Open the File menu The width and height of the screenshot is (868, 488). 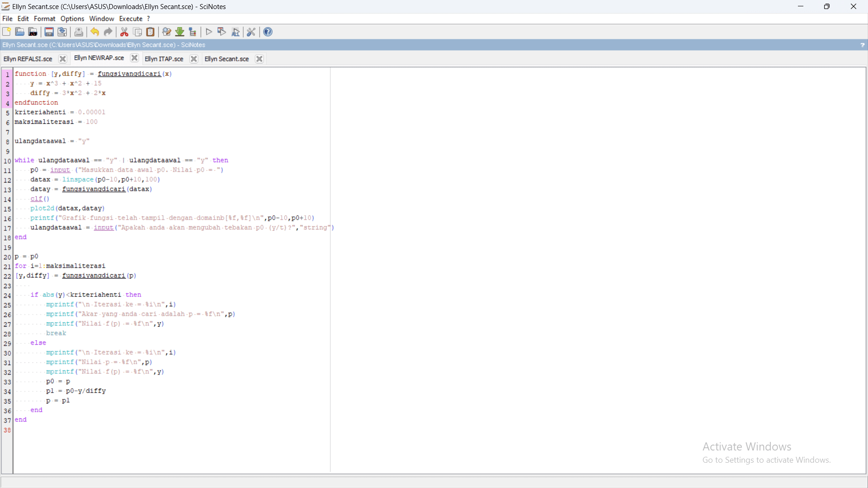[x=7, y=19]
